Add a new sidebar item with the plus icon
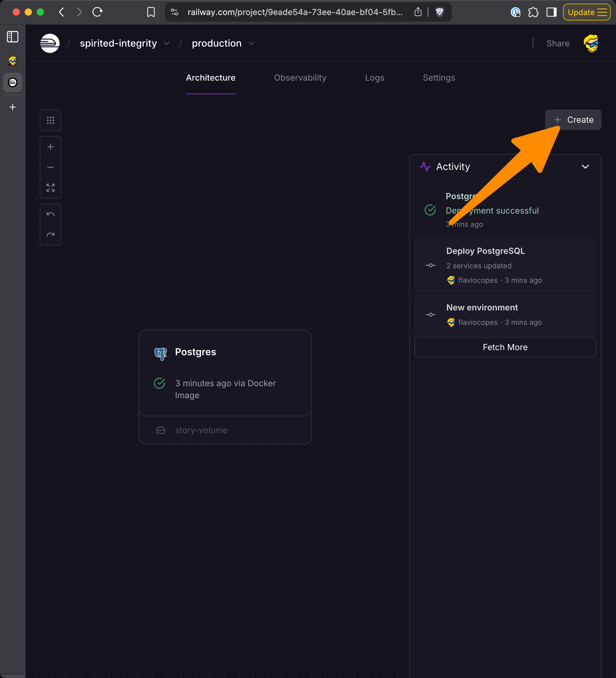 click(13, 107)
